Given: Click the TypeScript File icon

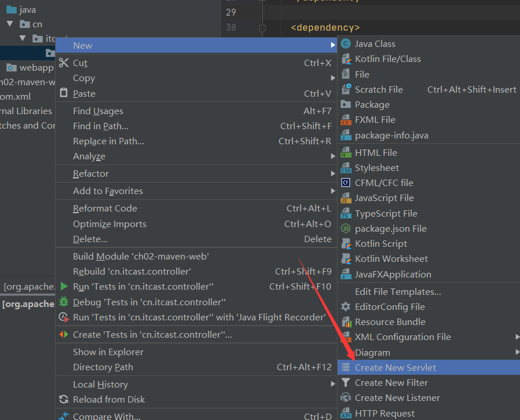Looking at the screenshot, I should pos(346,213).
